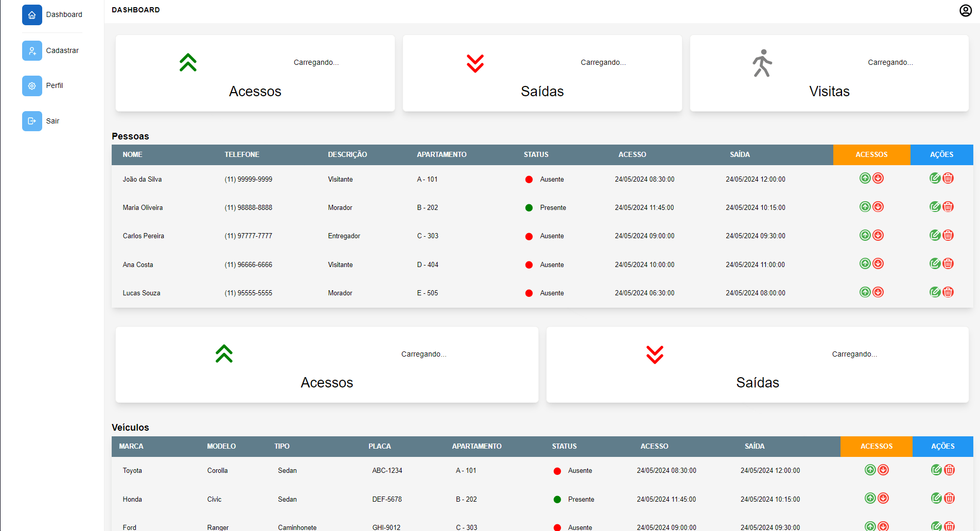Register access for João da Silva
The height and width of the screenshot is (531, 980).
coord(865,178)
